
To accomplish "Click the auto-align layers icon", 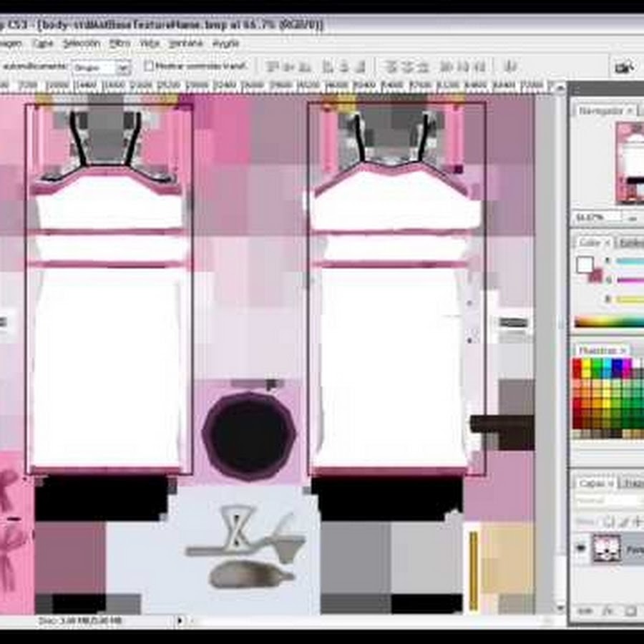I will click(509, 67).
